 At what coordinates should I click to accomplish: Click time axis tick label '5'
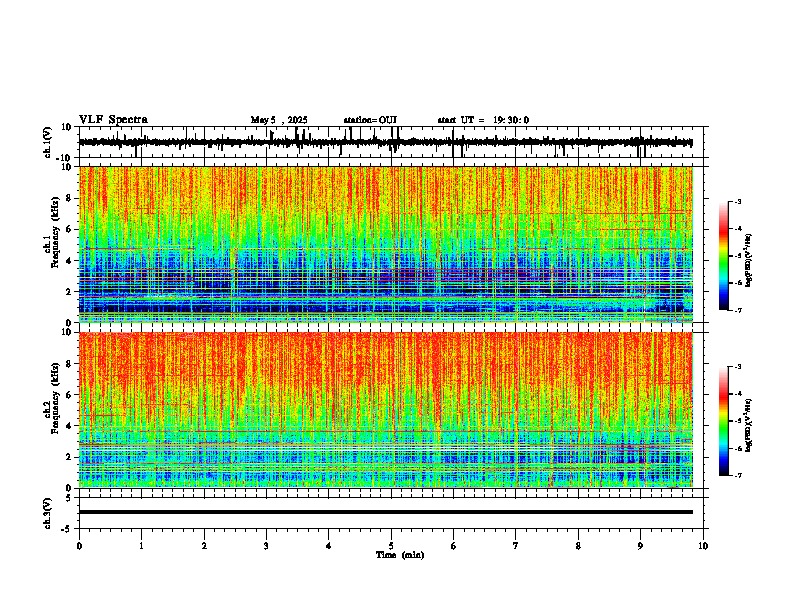click(391, 546)
